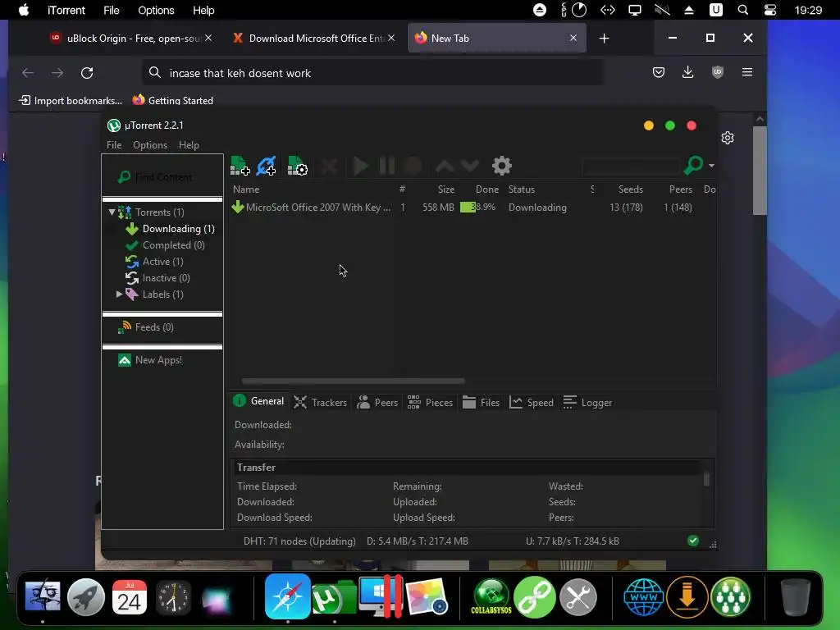The image size is (840, 630).
Task: Click the upload speed status text
Action: point(572,541)
